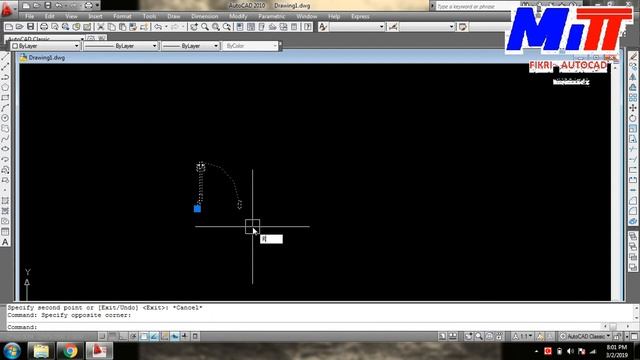Select the Table tool in Draw toolbar
The width and height of the screenshot is (640, 360).
pyautogui.click(x=5, y=232)
